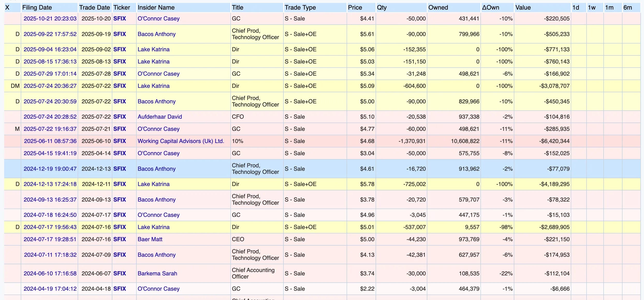
Task: Select the -$4,189,295 value cell
Action: coord(543,184)
